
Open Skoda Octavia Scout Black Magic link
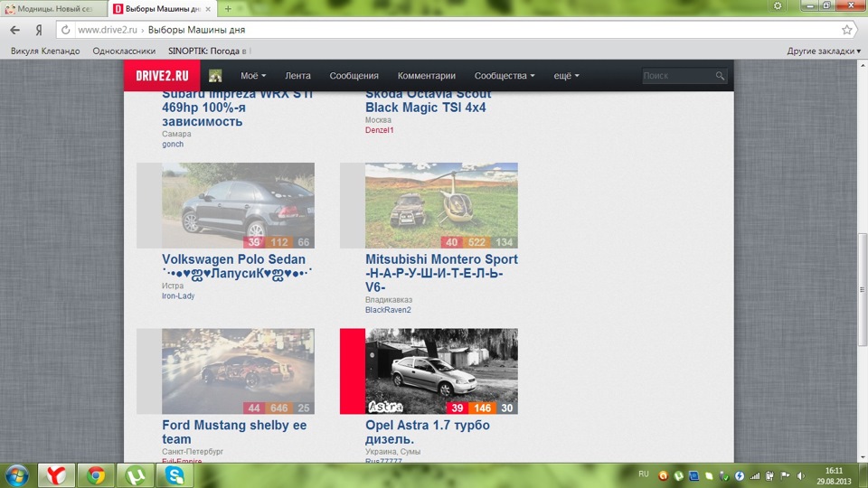pos(428,100)
